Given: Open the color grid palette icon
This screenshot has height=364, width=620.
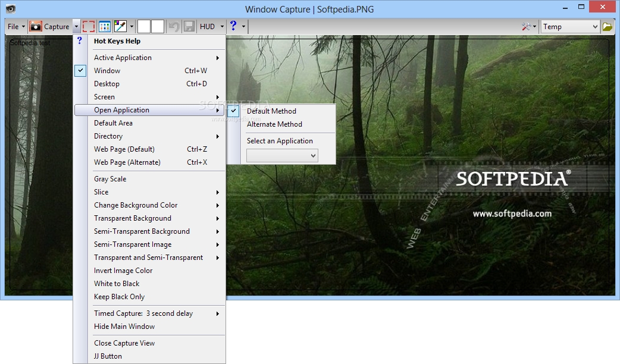Looking at the screenshot, I should (x=105, y=27).
